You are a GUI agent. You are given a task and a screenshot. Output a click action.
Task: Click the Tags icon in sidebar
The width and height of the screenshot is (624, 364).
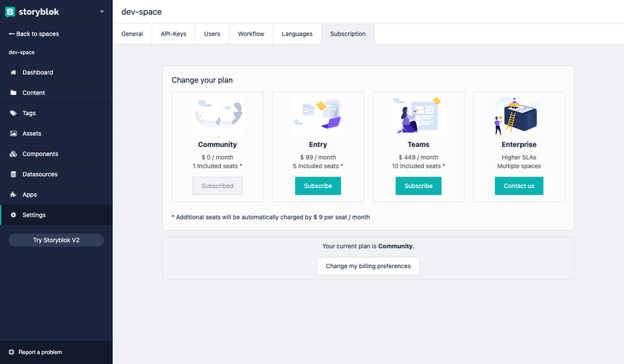[x=13, y=113]
